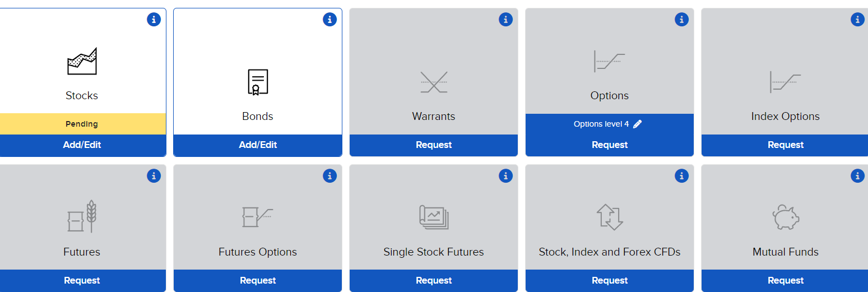Request Index Options permission

[786, 145]
